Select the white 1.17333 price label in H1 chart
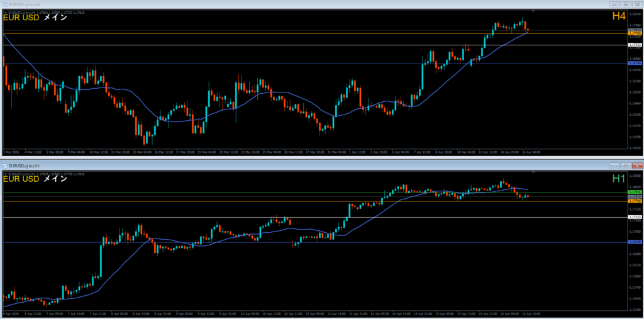This screenshot has height=319, width=644. click(x=635, y=218)
